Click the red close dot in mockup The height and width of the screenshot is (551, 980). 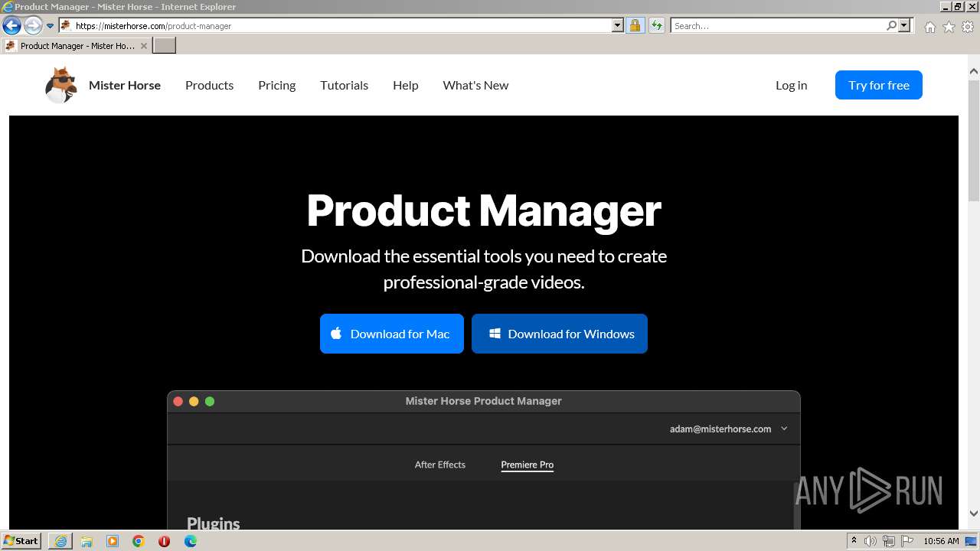[178, 401]
